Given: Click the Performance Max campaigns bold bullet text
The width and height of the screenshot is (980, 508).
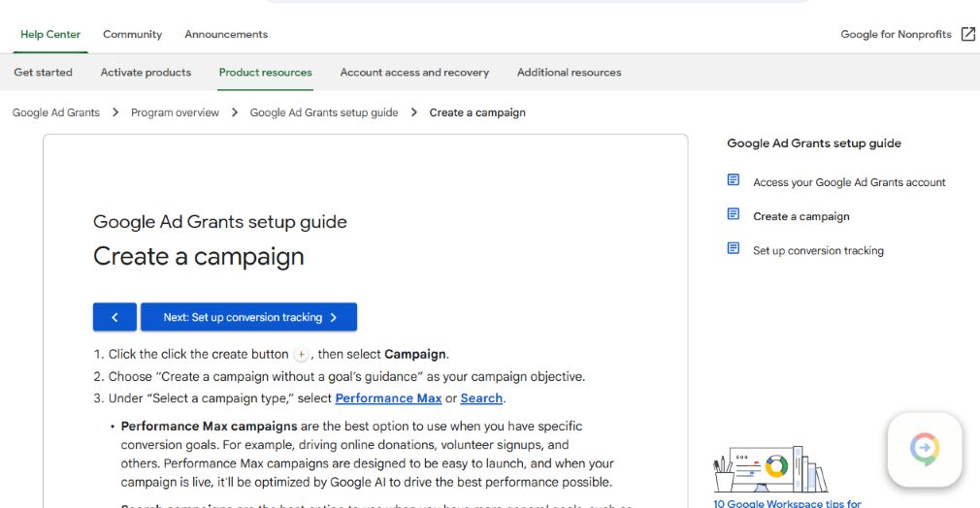Looking at the screenshot, I should click(209, 427).
